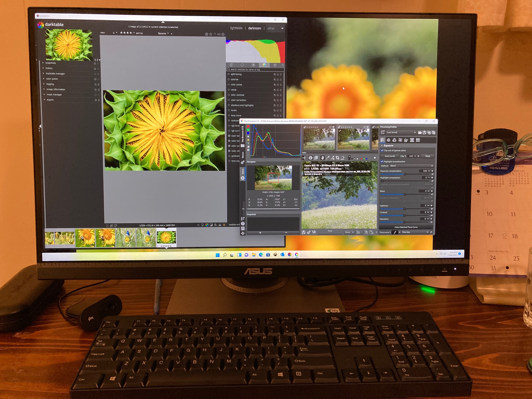Screen dimensions: 532x399
Task: Open RawTherapee Raw tools tab icon
Action: 412,140
